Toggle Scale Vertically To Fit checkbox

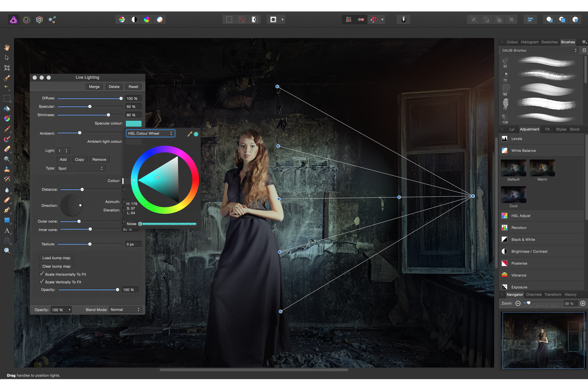[x=42, y=282]
